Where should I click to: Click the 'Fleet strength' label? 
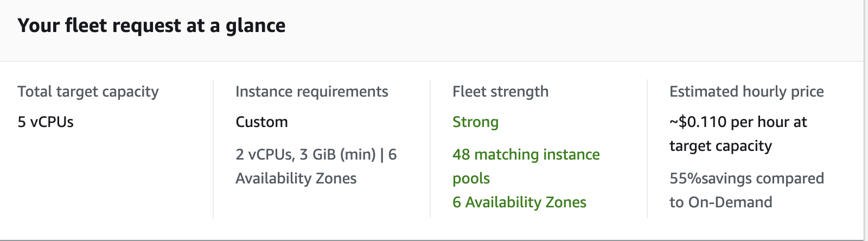[x=500, y=92]
